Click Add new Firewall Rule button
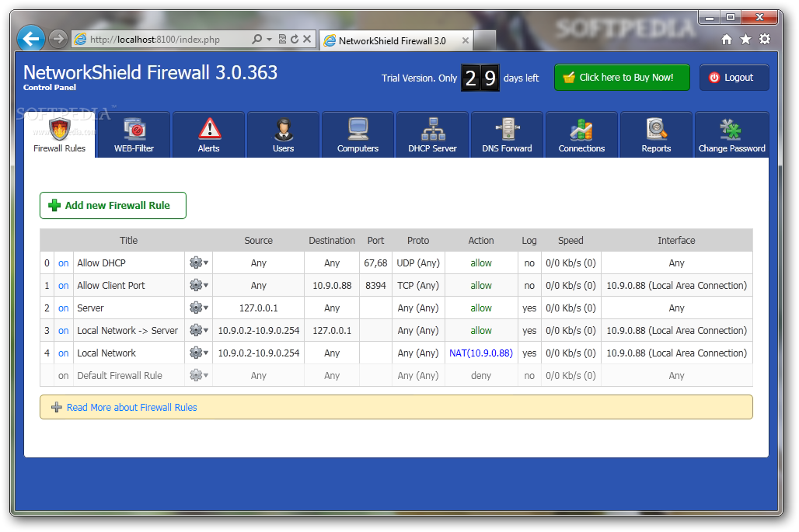Viewport: 799px width, 532px height. coord(113,205)
